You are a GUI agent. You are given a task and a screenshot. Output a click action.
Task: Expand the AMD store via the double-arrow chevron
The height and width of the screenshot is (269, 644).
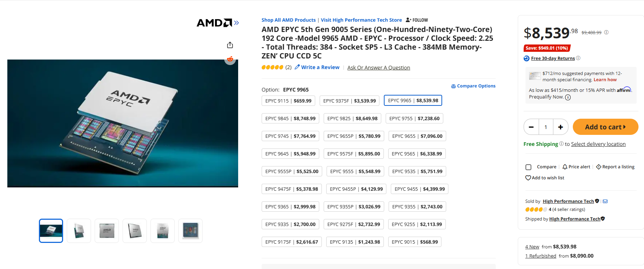click(x=236, y=22)
